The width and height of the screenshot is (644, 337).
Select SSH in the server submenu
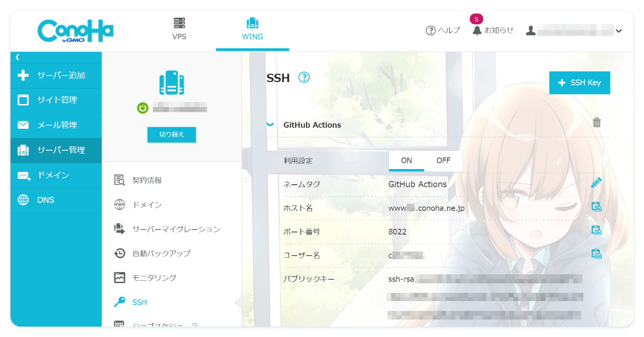(140, 302)
